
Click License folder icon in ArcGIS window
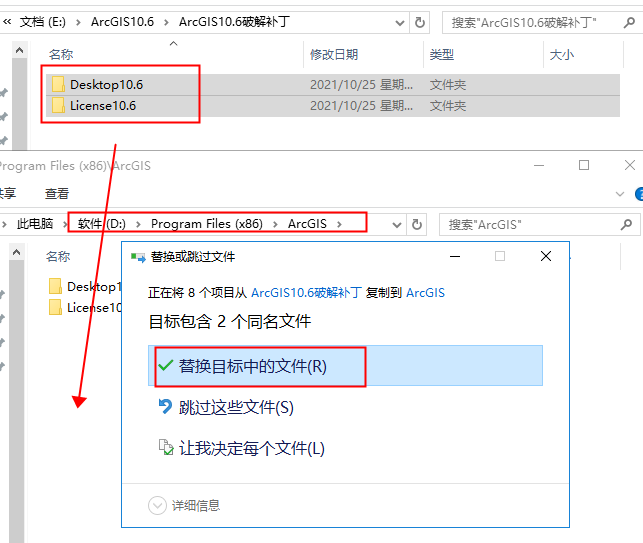(55, 307)
